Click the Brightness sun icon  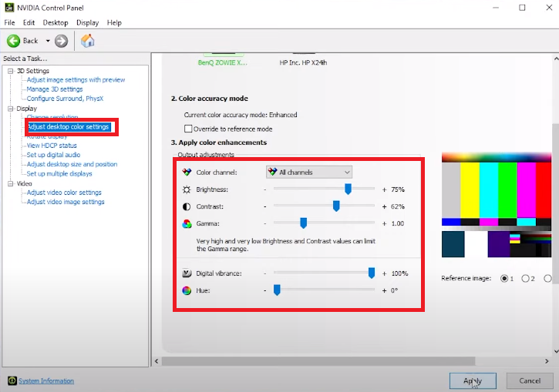pos(186,189)
